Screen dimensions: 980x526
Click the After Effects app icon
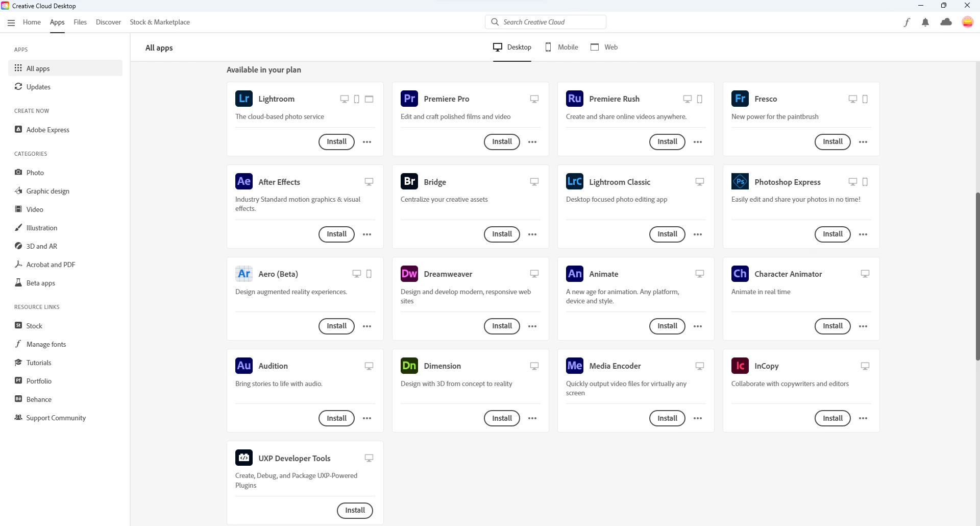244,181
